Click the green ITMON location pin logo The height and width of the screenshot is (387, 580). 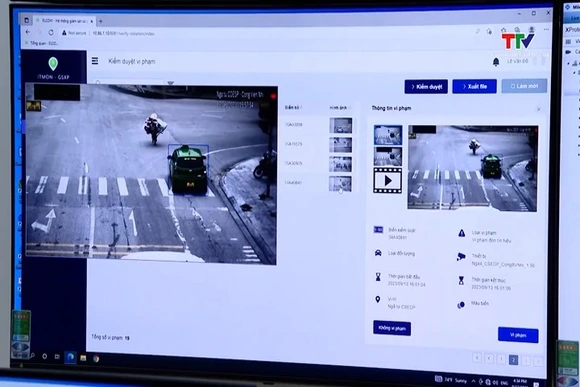53,64
